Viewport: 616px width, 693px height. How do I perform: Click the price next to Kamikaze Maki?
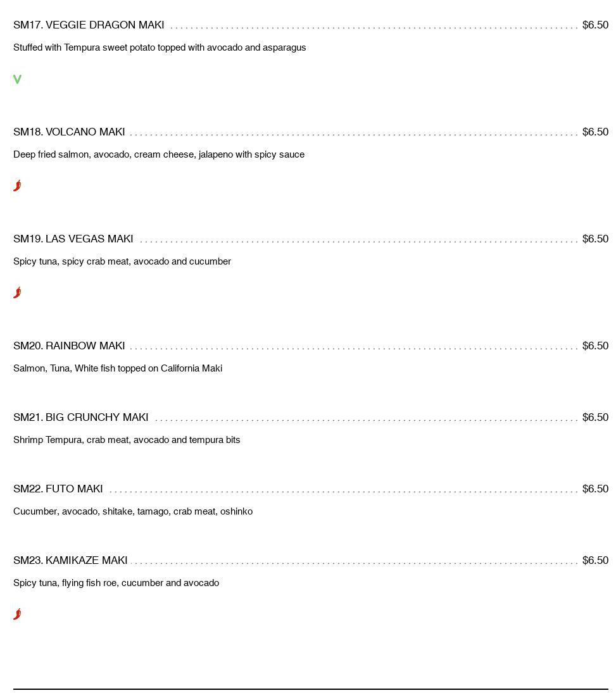pos(595,560)
